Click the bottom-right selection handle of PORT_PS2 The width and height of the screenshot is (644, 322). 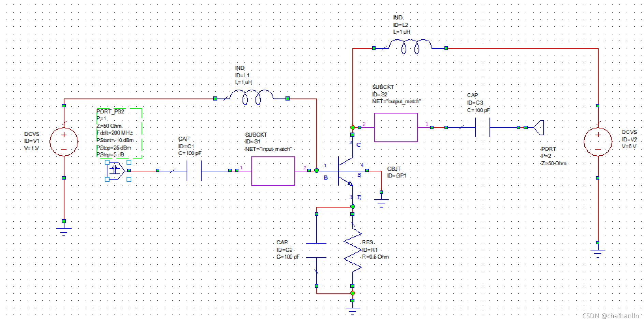(x=129, y=179)
